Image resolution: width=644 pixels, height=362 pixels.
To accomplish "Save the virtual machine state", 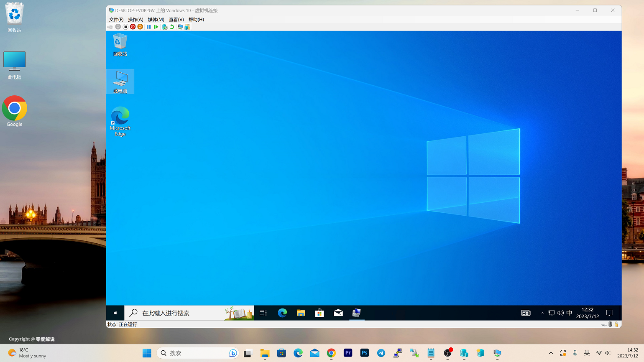I will pyautogui.click(x=125, y=26).
